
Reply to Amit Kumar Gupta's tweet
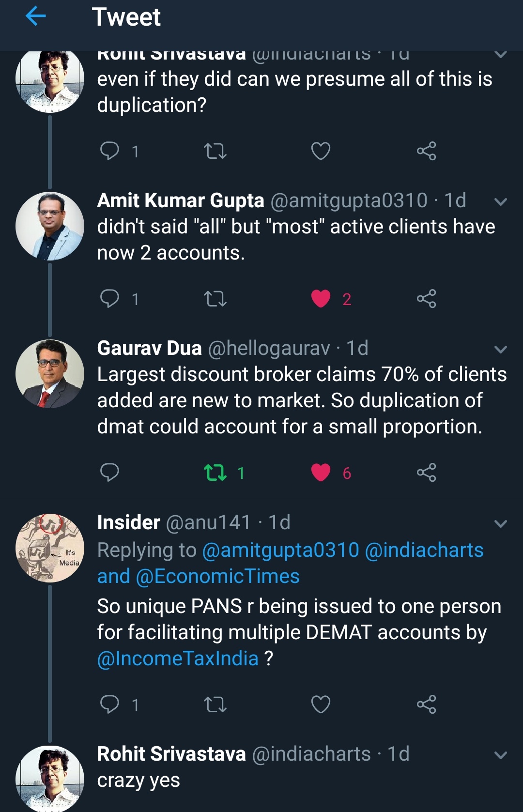click(109, 298)
